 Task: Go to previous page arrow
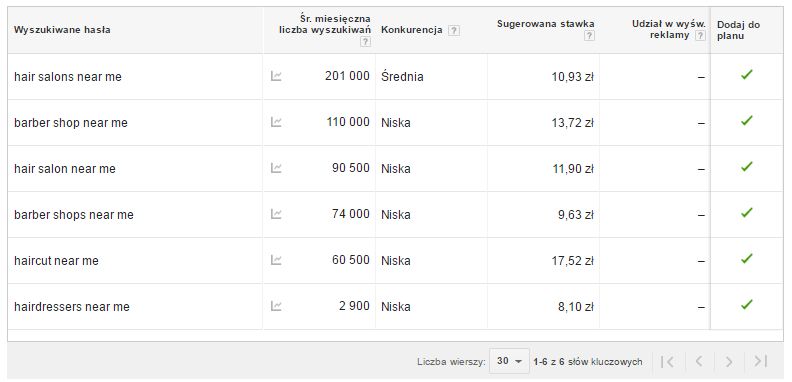(699, 361)
